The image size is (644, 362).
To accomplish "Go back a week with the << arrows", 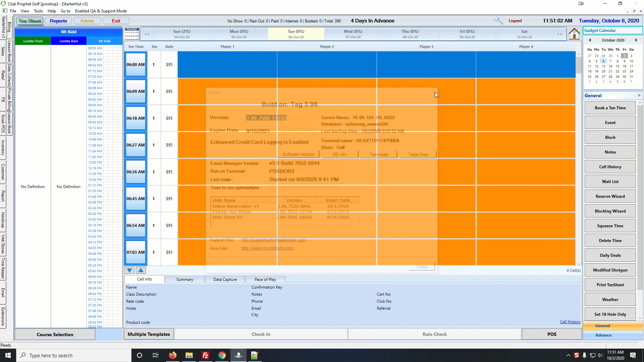I will pos(147,34).
